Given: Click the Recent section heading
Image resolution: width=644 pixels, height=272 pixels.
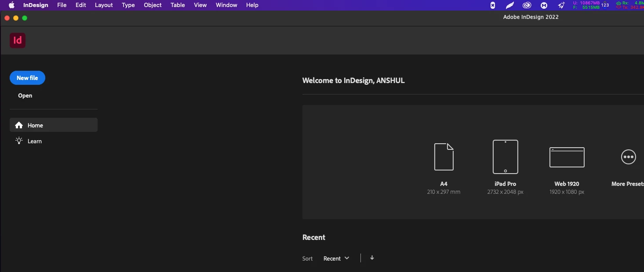Looking at the screenshot, I should [314, 237].
